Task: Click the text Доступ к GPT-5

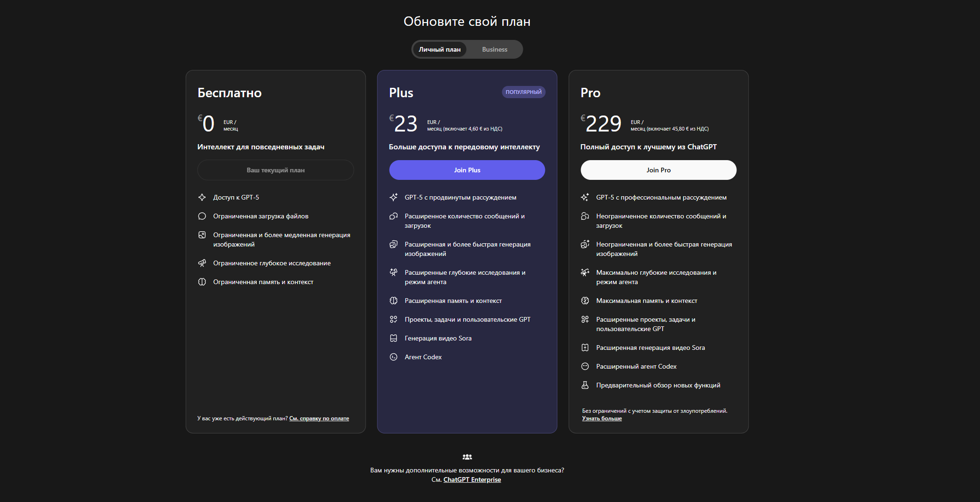Action: pos(236,197)
